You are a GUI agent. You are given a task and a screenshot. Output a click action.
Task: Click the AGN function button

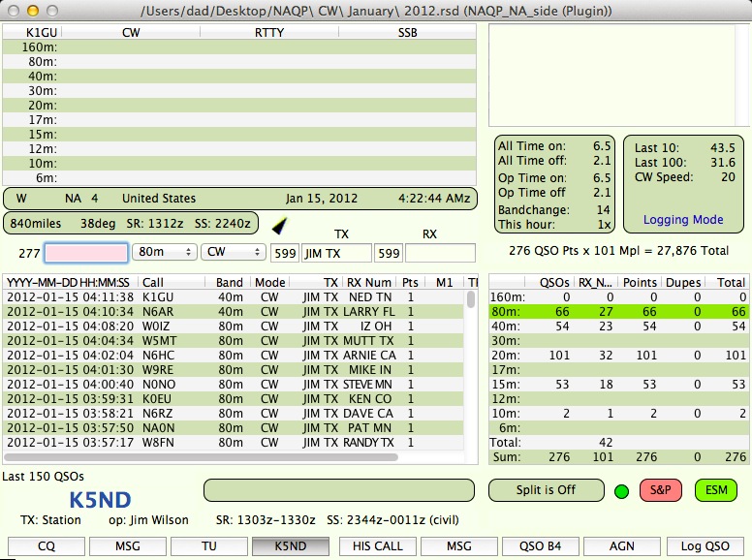622,546
